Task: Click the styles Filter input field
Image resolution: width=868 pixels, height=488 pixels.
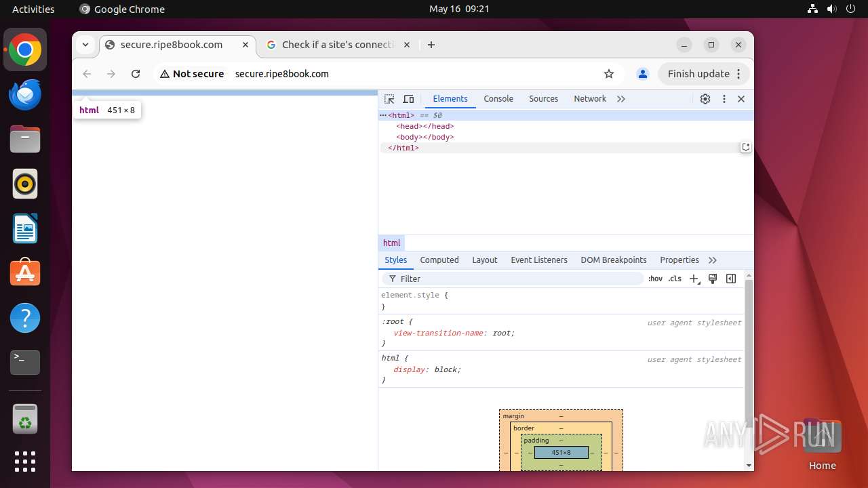Action: pyautogui.click(x=513, y=279)
